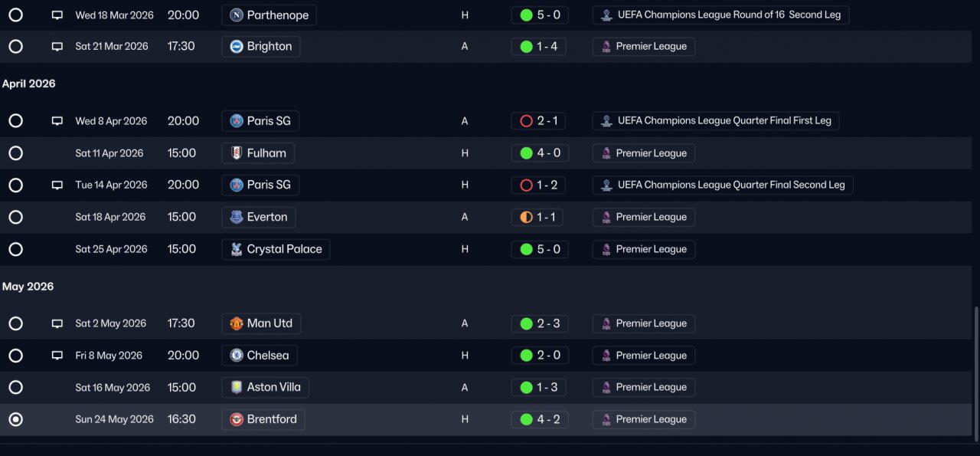Open the 2 - 1 result at Paris SG

(540, 121)
